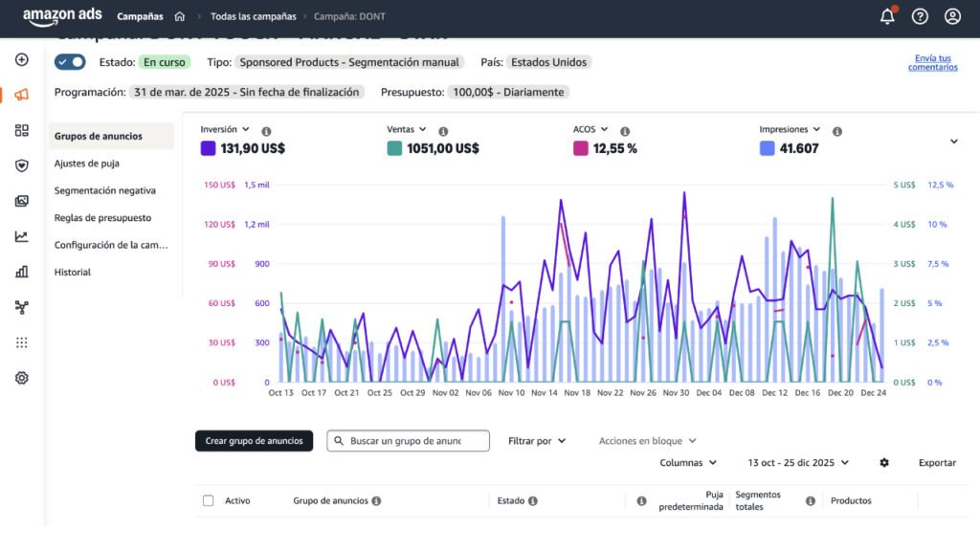The height and width of the screenshot is (551, 980).
Task: Click the notifications bell icon
Action: click(887, 16)
